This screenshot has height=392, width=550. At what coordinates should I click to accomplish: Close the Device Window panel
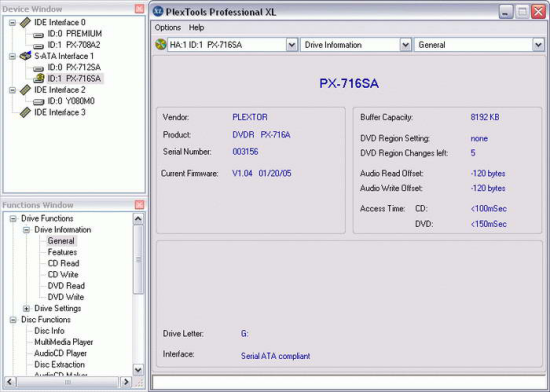click(140, 9)
